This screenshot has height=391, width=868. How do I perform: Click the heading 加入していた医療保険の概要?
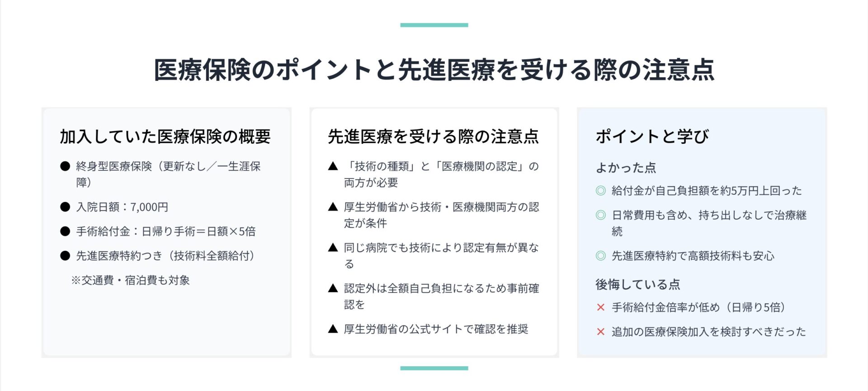click(x=165, y=137)
